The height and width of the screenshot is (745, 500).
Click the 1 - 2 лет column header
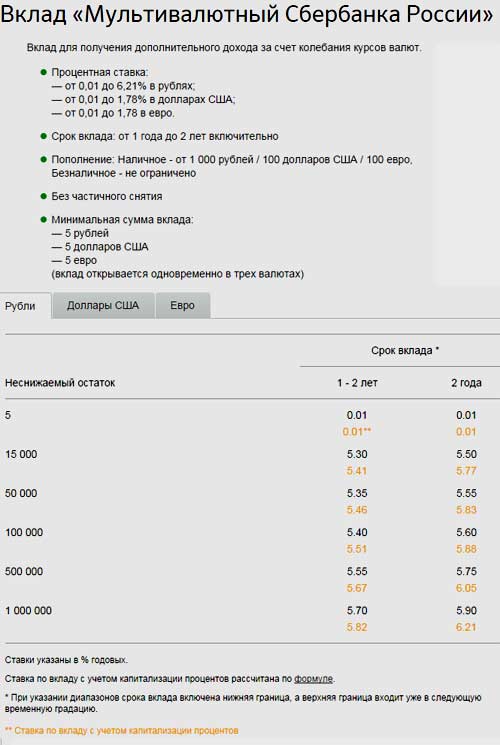tap(357, 383)
